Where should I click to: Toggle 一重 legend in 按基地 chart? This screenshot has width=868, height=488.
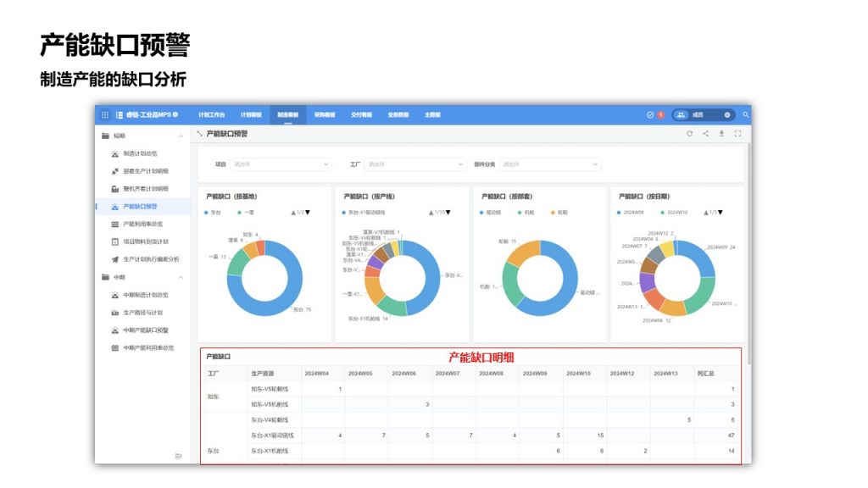pyautogui.click(x=247, y=213)
